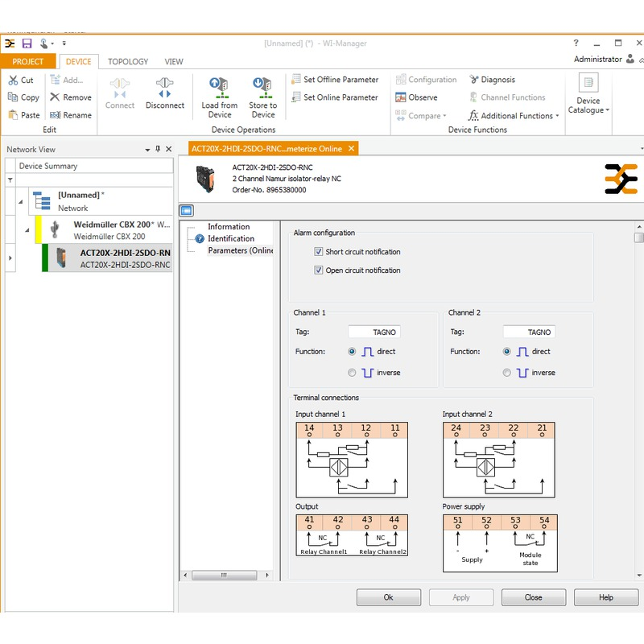This screenshot has width=644, height=644.
Task: Click the Paste clipboard icon
Action: pyautogui.click(x=13, y=115)
